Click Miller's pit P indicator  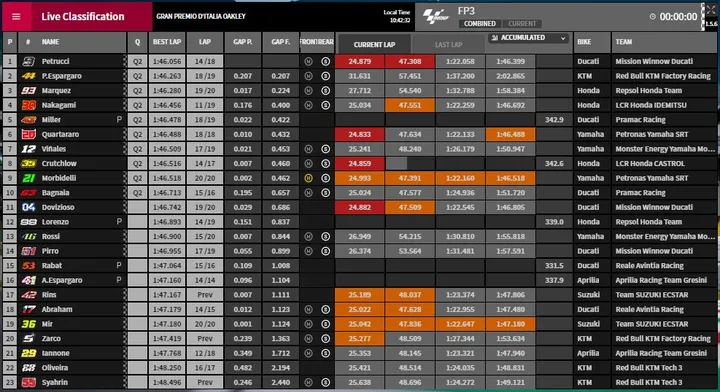pos(119,119)
